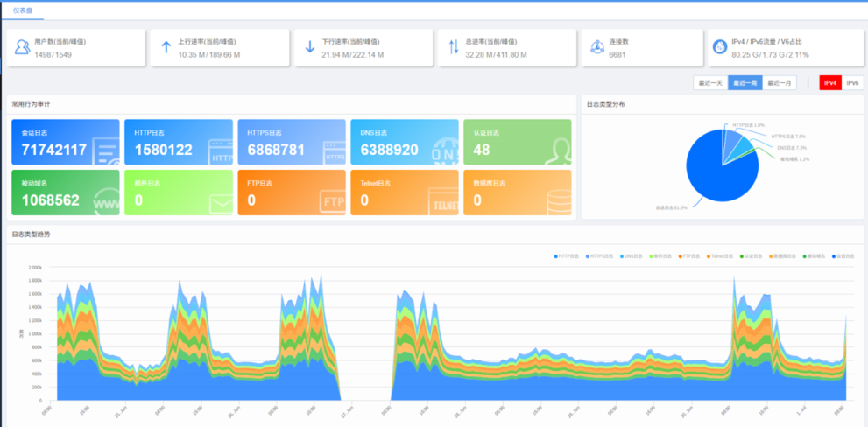Toggle HTTP日志 series in trend legend
This screenshot has width=868, height=427.
[568, 256]
